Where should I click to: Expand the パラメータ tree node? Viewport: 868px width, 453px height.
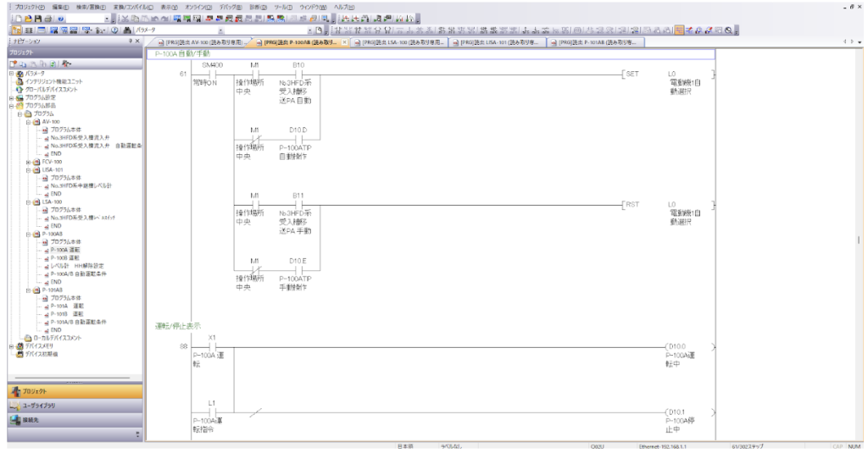11,74
